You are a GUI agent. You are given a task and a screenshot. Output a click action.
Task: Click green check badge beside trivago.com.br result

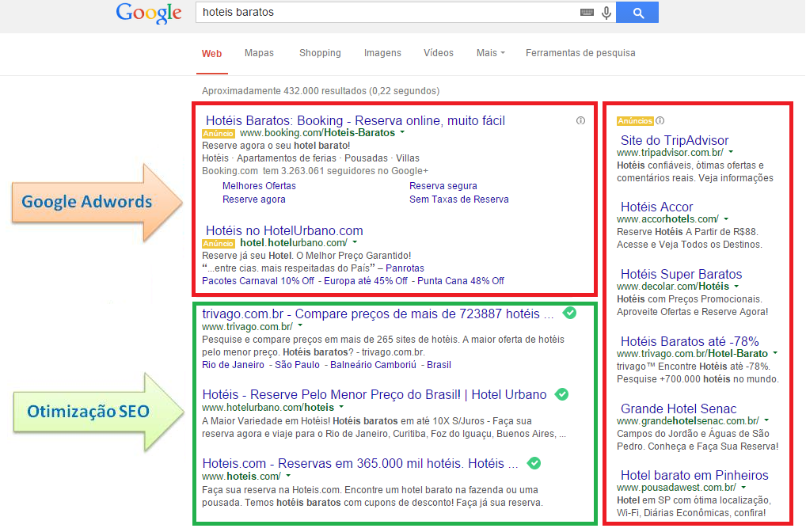[x=569, y=313]
